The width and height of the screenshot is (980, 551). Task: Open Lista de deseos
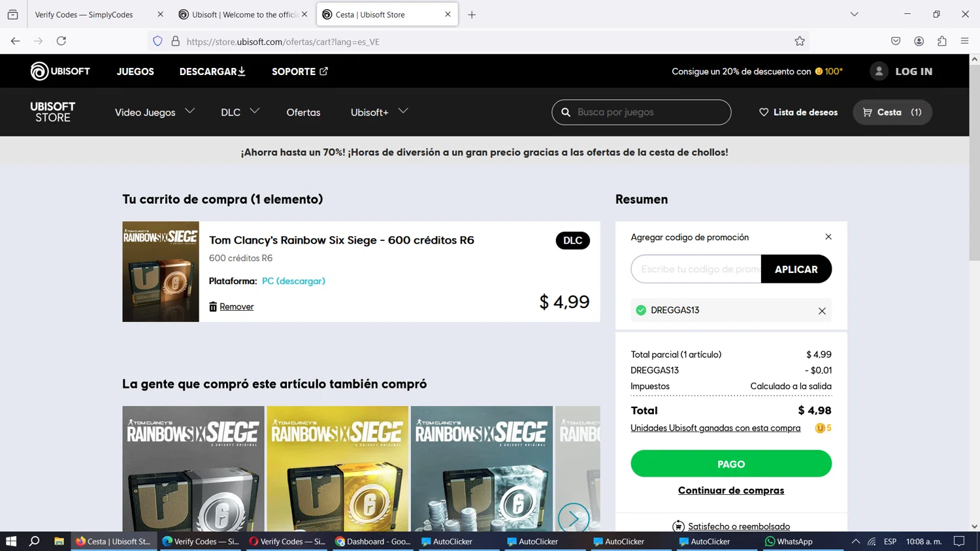[x=798, y=112]
